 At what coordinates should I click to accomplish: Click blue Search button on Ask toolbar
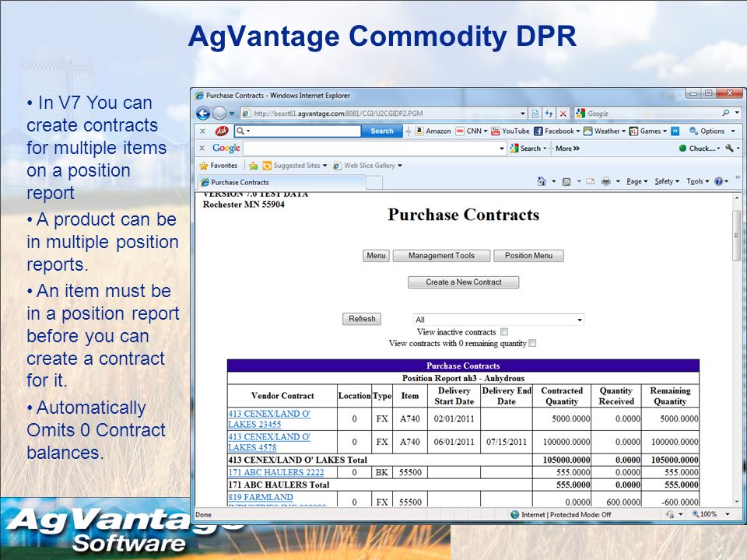pyautogui.click(x=381, y=131)
